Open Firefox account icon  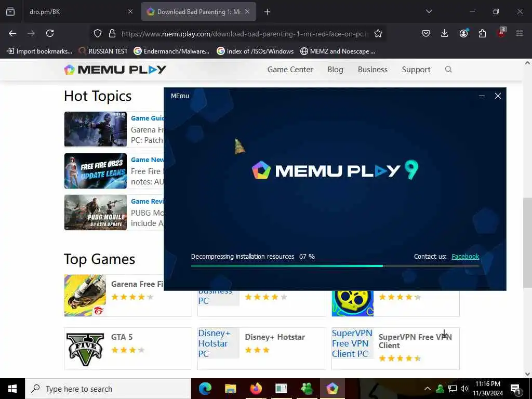[x=463, y=33]
